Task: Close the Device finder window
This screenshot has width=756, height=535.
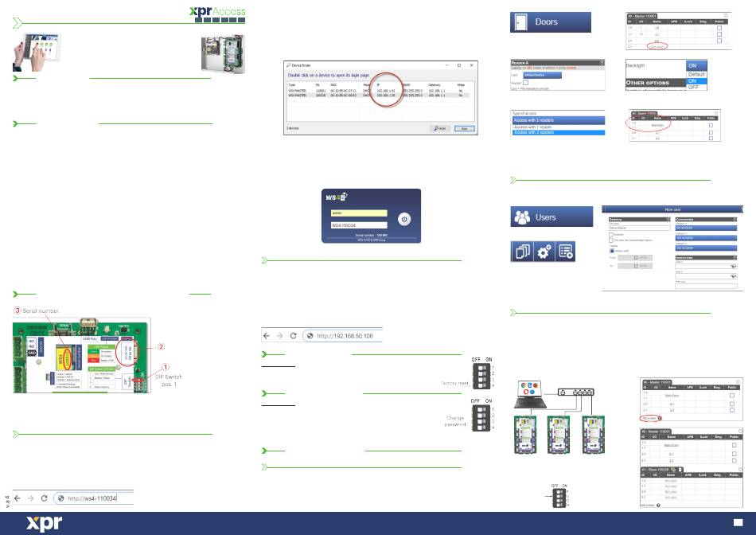Action: 472,65
